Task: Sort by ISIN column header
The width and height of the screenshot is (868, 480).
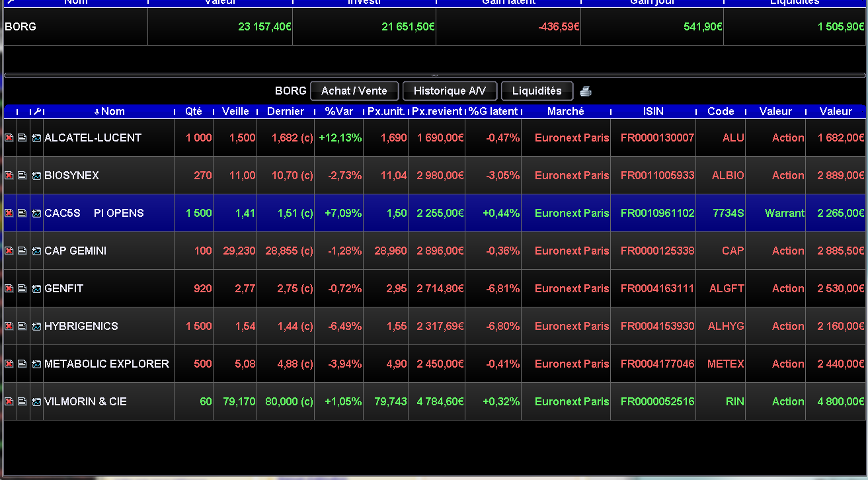Action: [x=653, y=111]
